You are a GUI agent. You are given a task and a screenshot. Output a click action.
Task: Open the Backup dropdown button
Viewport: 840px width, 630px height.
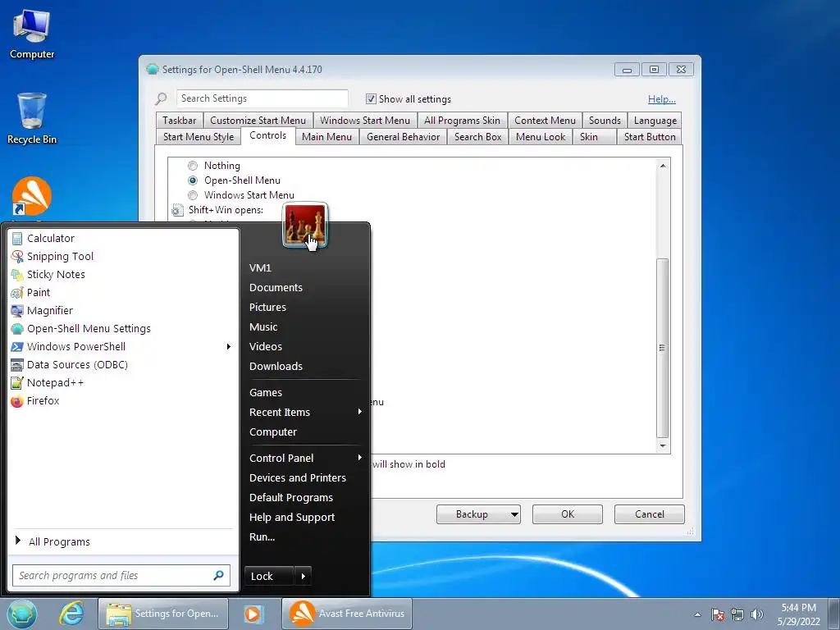478,514
